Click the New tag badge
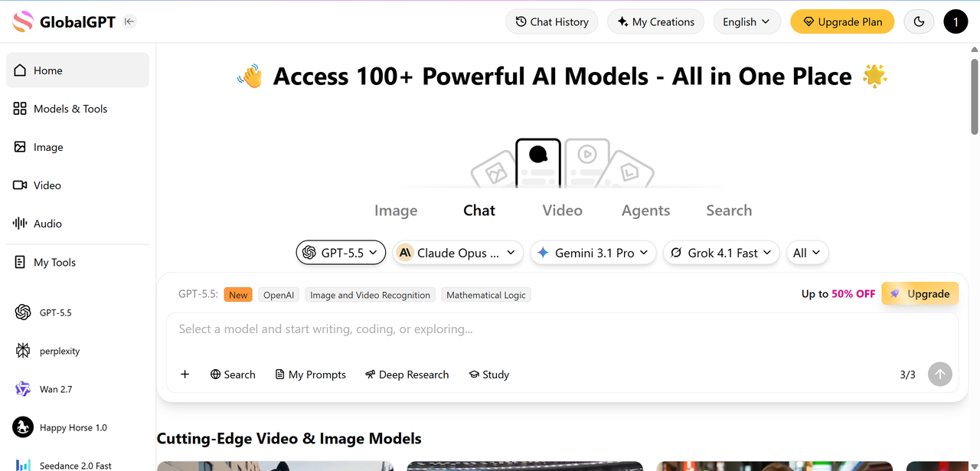Screen dimensions: 980x471 (238, 295)
